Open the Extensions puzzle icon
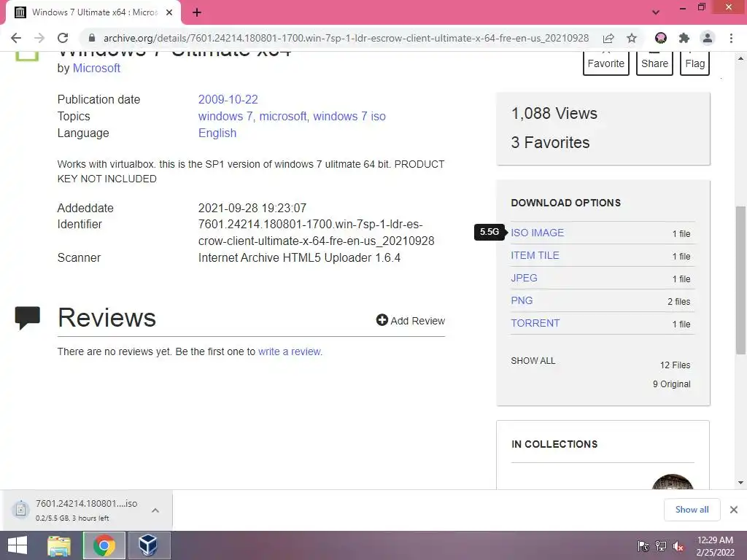 pos(684,38)
